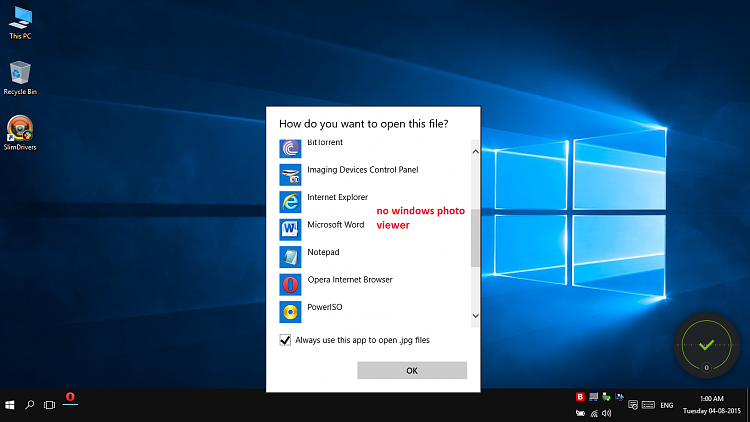Screen dimensions: 750x422
Task: Open the Action Center notification icon
Action: (633, 405)
